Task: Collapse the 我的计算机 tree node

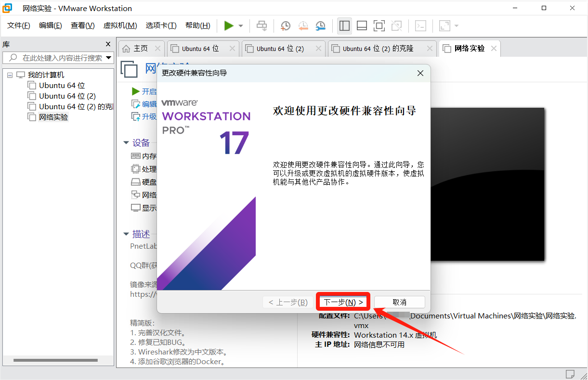Action: point(10,75)
